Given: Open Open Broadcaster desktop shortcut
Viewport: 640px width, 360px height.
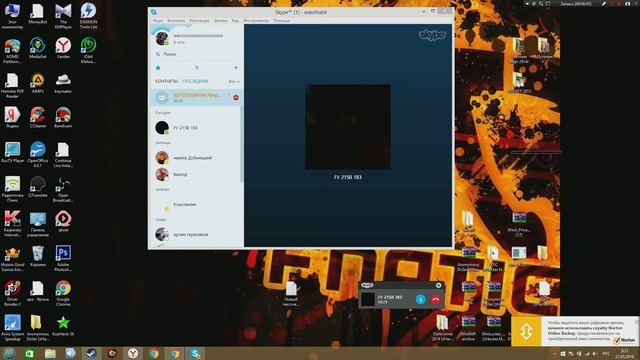Looking at the screenshot, I should (x=63, y=189).
